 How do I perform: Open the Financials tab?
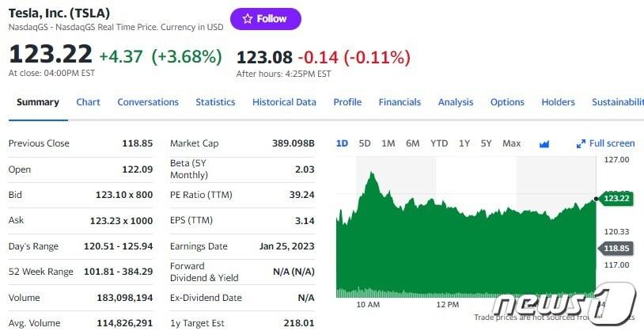click(400, 102)
